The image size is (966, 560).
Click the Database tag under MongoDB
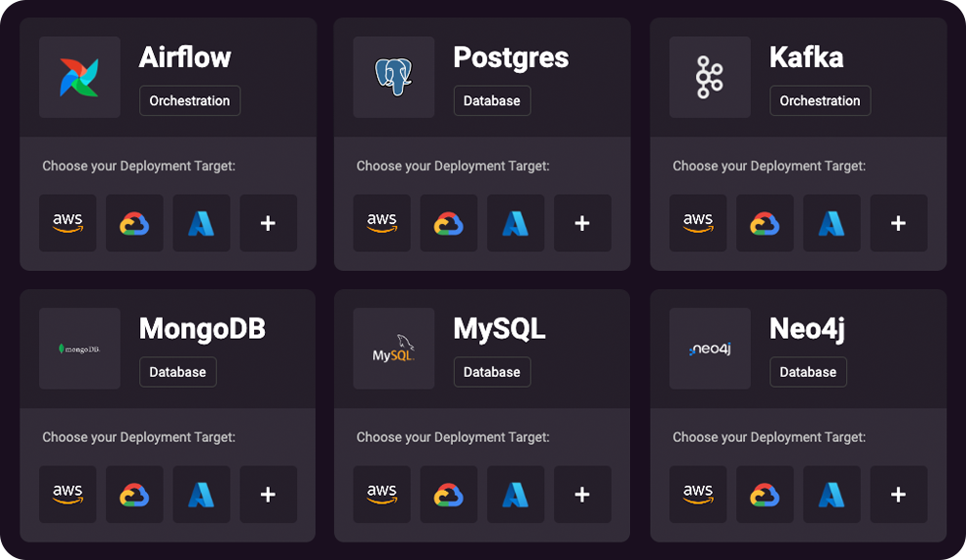pyautogui.click(x=177, y=372)
